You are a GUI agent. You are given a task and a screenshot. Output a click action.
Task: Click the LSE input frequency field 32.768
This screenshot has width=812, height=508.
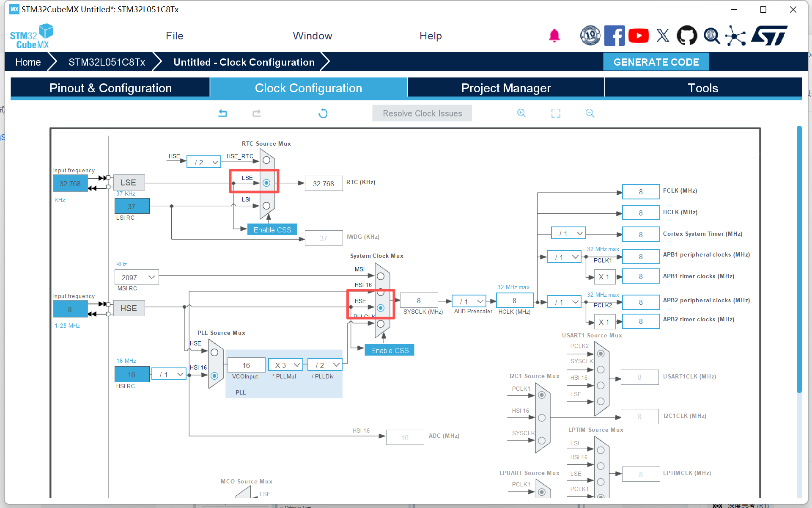[70, 183]
